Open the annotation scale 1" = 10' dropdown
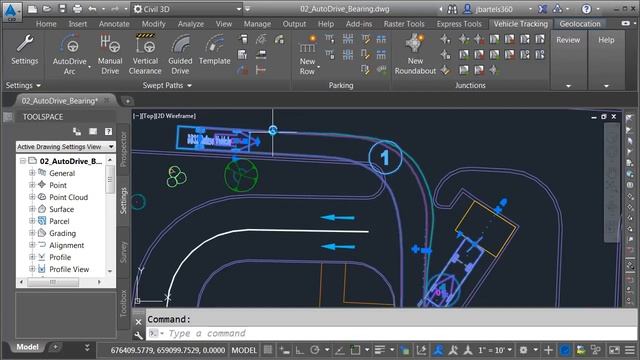640x360 pixels. coord(495,350)
